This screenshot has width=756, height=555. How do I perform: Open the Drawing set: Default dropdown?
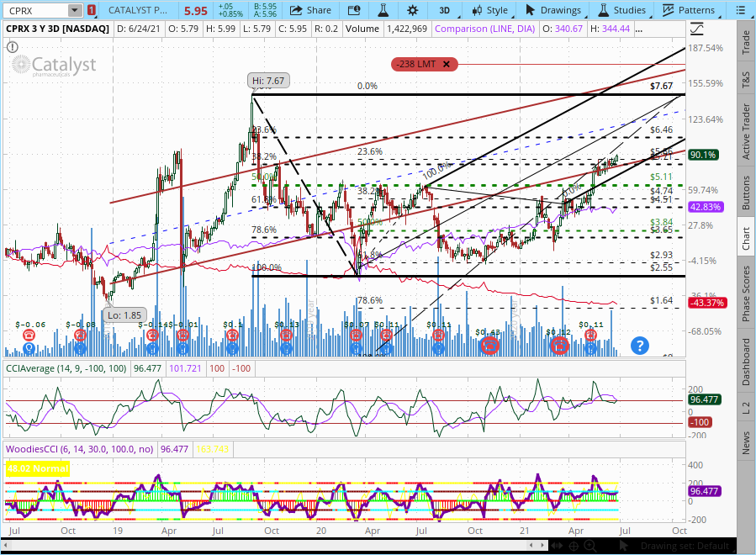685,546
